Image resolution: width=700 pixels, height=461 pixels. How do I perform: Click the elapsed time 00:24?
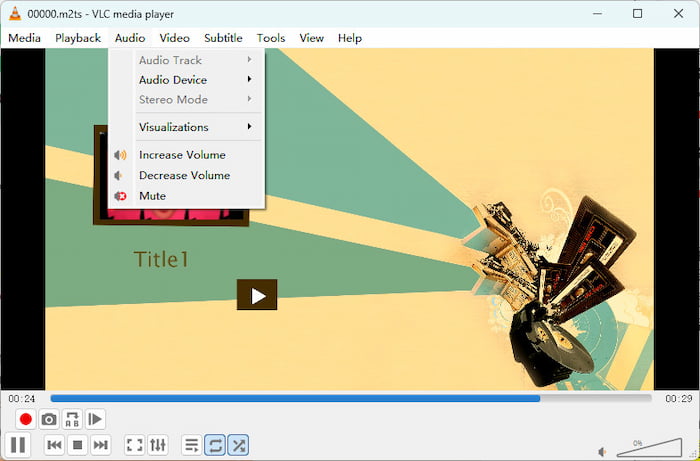(x=21, y=399)
